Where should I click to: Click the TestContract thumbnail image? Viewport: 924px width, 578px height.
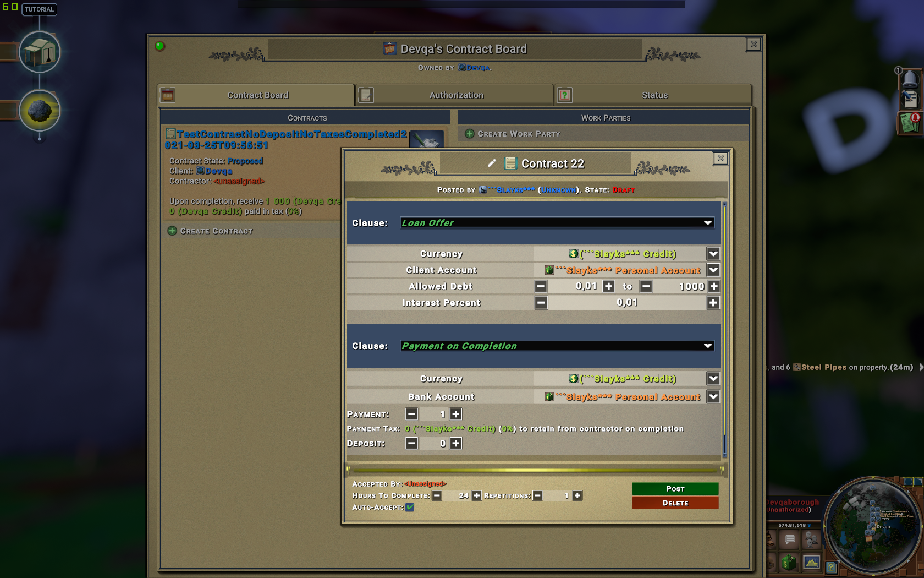tap(427, 139)
